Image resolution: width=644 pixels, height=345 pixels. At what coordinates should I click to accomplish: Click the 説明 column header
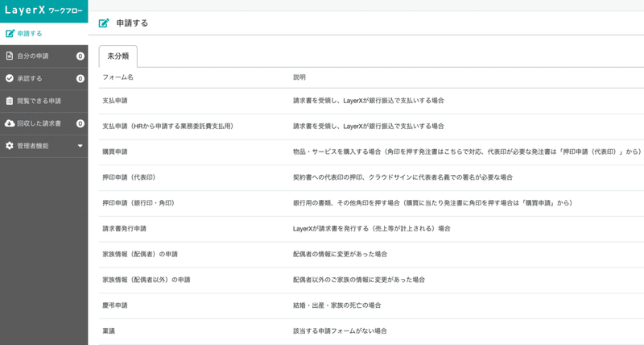point(299,77)
